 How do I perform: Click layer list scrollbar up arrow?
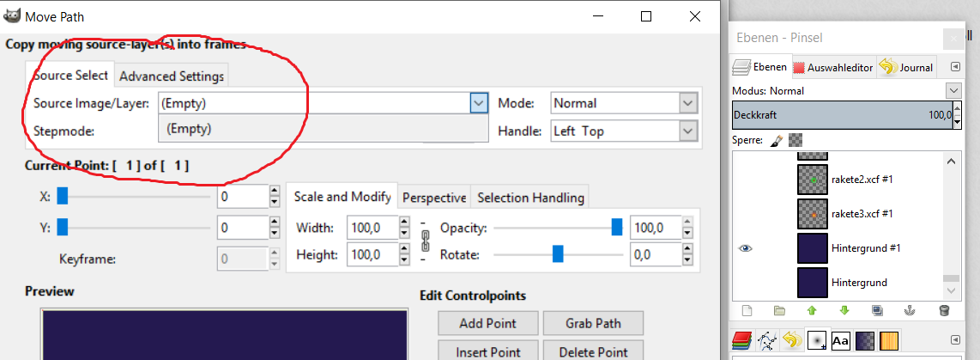(951, 162)
